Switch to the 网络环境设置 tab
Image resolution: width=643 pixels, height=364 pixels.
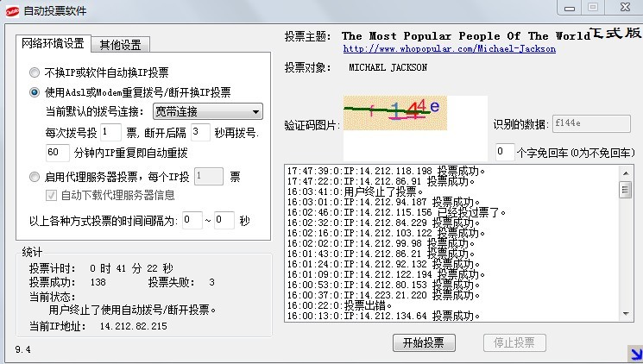pos(53,43)
